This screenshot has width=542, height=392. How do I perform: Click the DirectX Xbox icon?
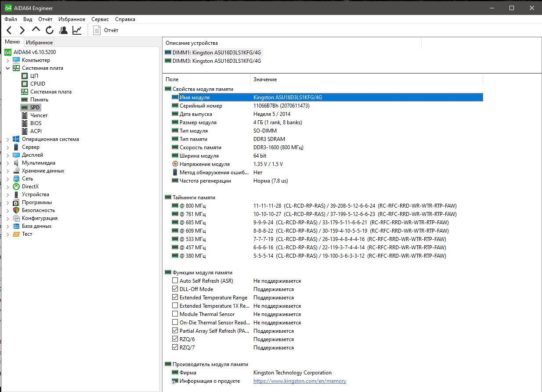[x=16, y=187]
